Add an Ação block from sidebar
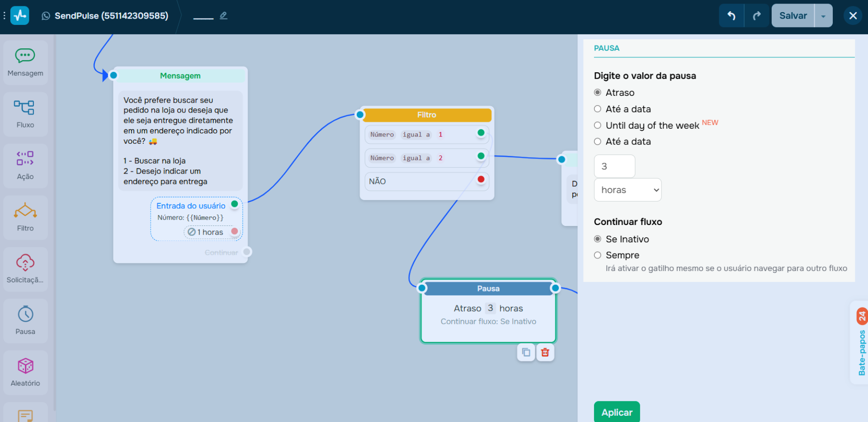This screenshot has width=868, height=422. pyautogui.click(x=25, y=166)
